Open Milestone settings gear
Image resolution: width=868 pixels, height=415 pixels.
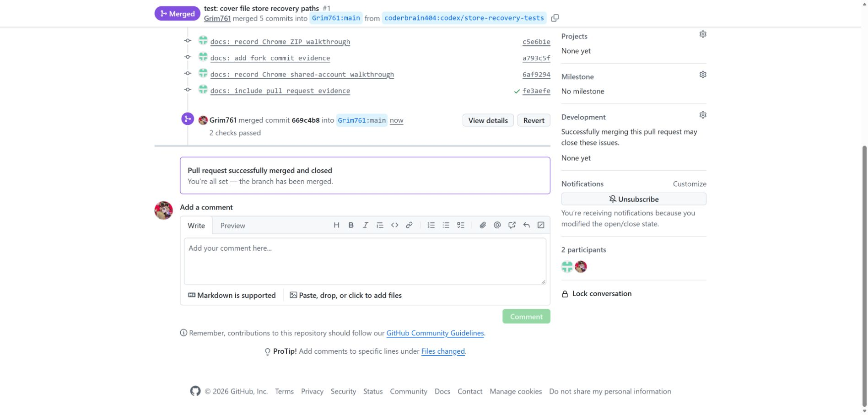point(703,75)
